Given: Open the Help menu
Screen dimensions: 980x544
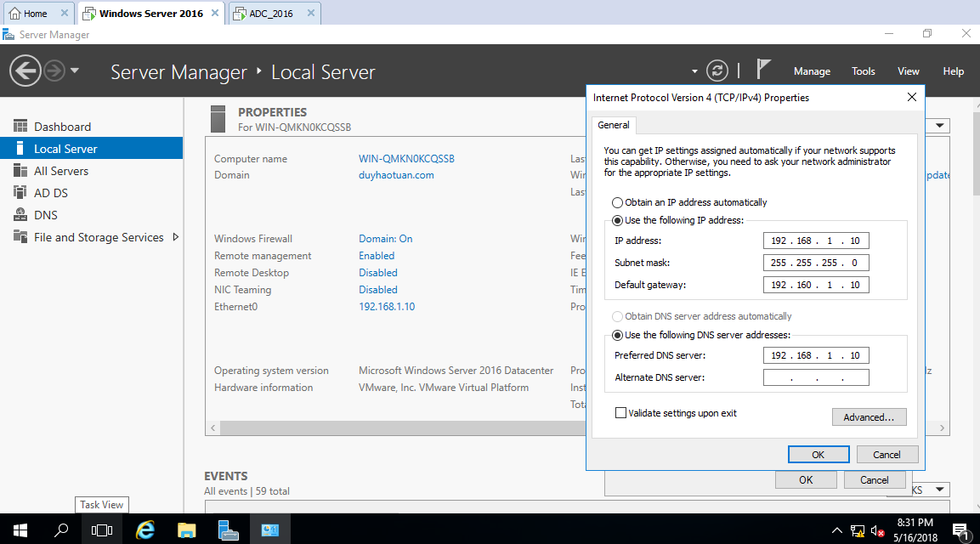Looking at the screenshot, I should click(x=953, y=71).
